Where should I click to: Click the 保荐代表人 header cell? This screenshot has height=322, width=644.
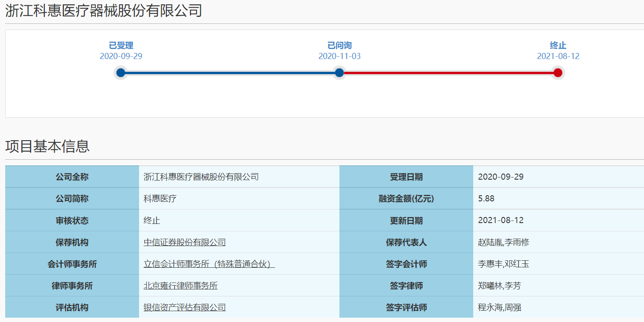pyautogui.click(x=406, y=243)
